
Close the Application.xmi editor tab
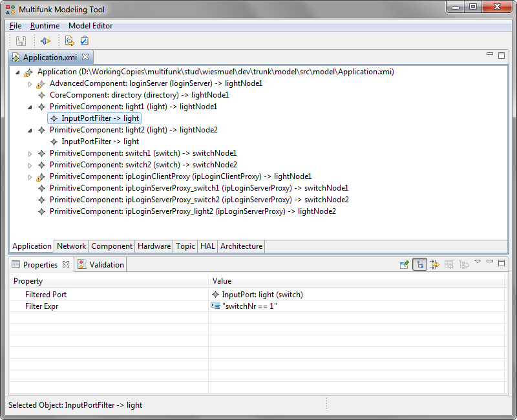pyautogui.click(x=85, y=57)
